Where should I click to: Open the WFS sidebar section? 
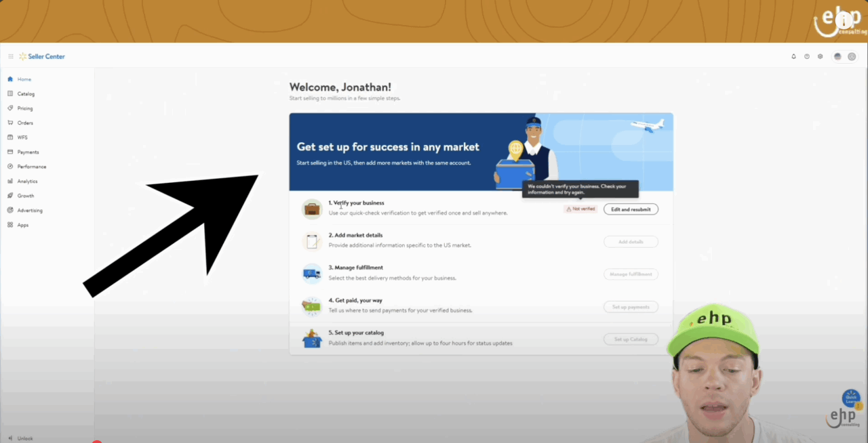click(x=22, y=138)
